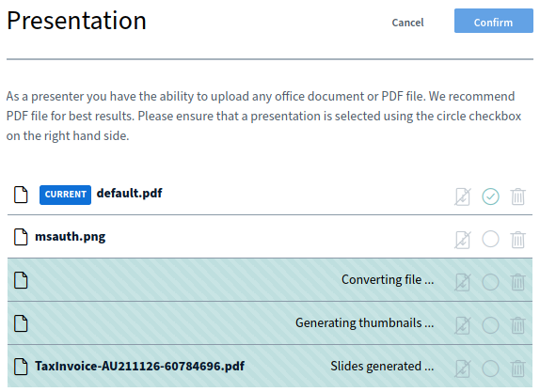Click the file icon in the Converting file row
The width and height of the screenshot is (540, 392).
point(21,280)
